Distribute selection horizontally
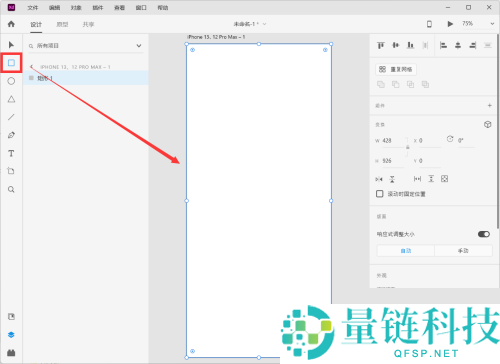The width and height of the screenshot is (500, 364). click(488, 45)
